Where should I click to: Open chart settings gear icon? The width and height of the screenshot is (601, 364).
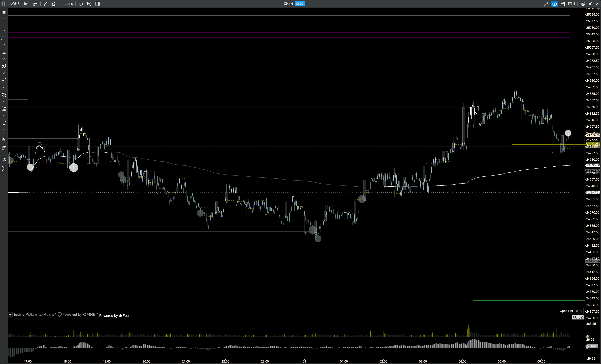pyautogui.click(x=583, y=4)
